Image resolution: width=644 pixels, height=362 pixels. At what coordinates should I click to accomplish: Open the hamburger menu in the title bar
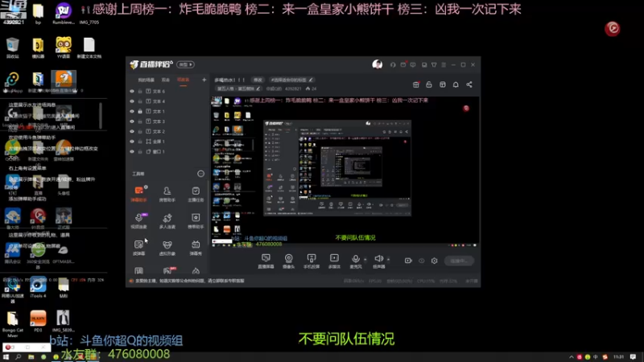(x=444, y=65)
